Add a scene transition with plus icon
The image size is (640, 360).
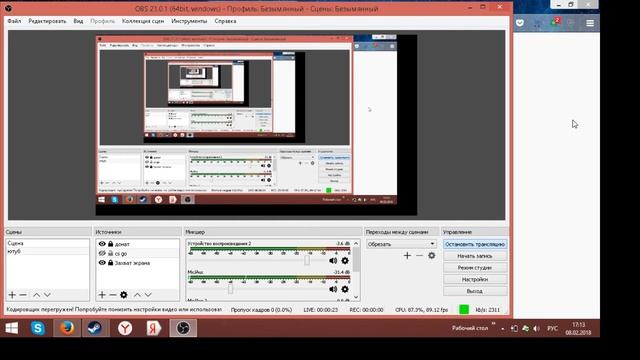[407, 256]
